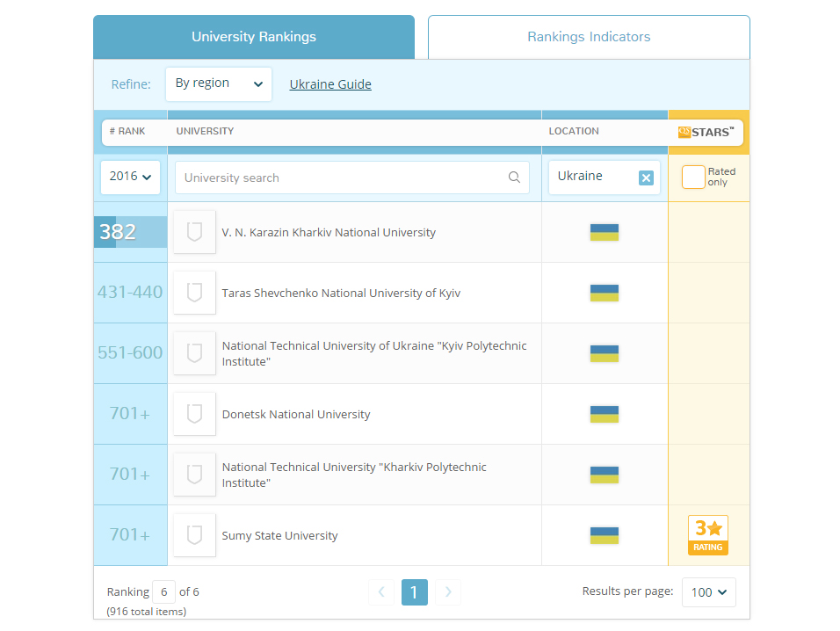
Task: Open Results per page 100 dropdown
Action: 709,592
